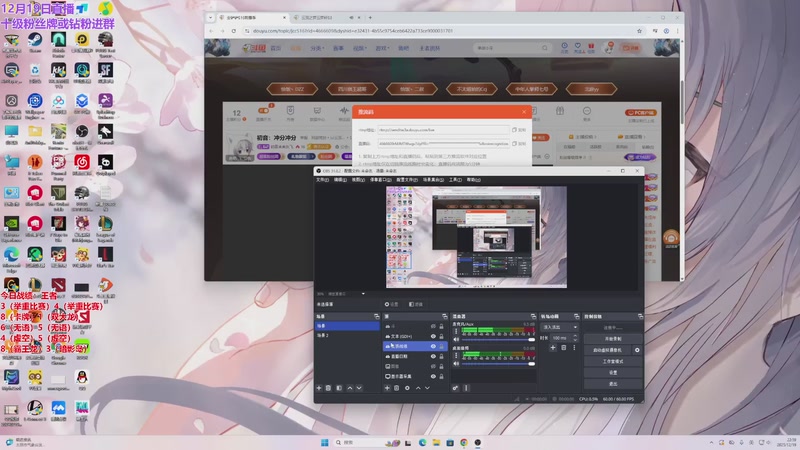The width and height of the screenshot is (800, 450).
Task: Open Microsoft Edge desktop shortcut
Action: 11,257
